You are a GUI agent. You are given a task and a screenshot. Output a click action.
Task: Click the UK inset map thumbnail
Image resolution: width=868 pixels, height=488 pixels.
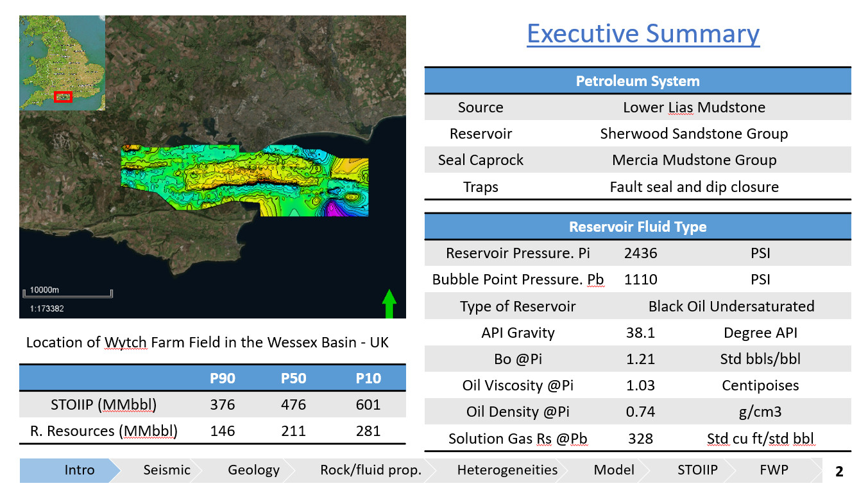62,63
